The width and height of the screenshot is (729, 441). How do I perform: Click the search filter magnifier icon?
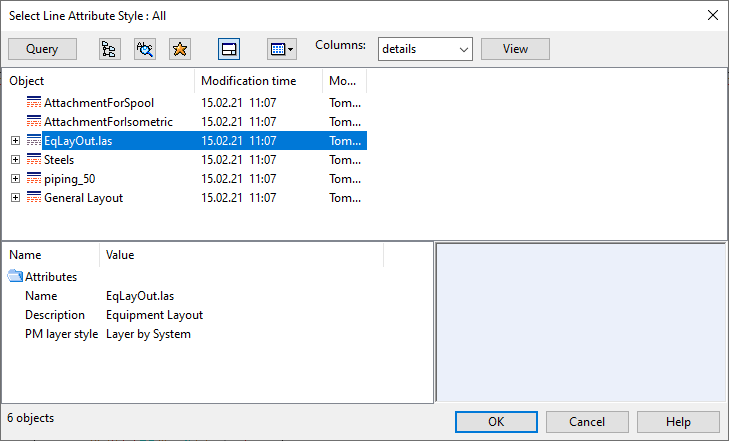[x=145, y=49]
